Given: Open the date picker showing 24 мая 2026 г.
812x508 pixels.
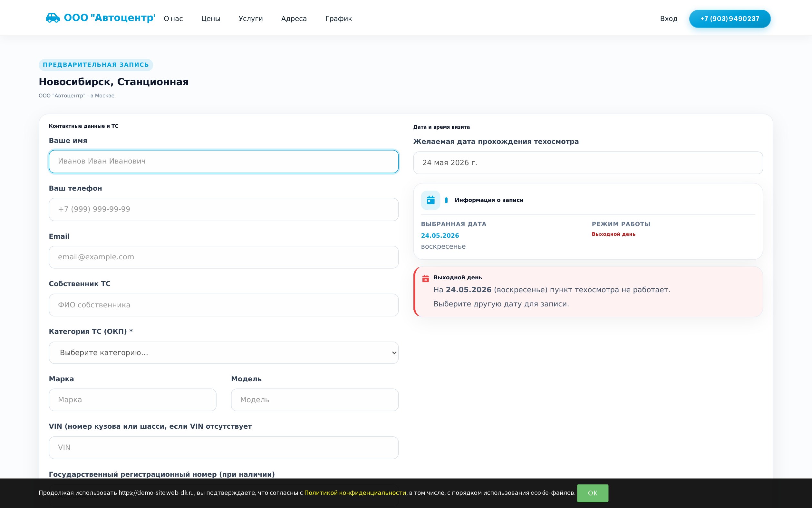Looking at the screenshot, I should pyautogui.click(x=588, y=163).
